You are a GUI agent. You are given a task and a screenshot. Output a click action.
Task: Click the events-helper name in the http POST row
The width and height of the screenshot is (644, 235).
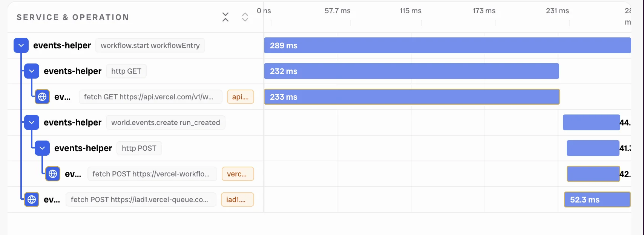83,148
